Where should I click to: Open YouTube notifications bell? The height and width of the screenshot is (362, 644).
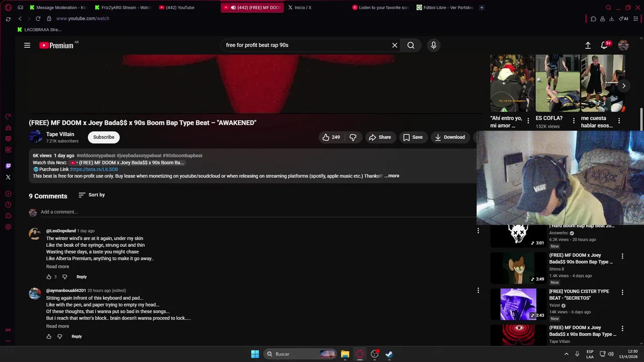pyautogui.click(x=605, y=45)
